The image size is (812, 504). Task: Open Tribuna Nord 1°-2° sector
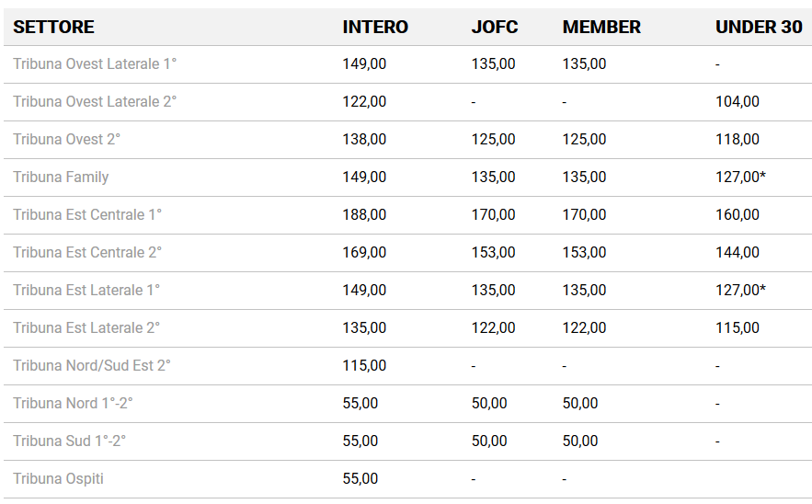(x=73, y=403)
